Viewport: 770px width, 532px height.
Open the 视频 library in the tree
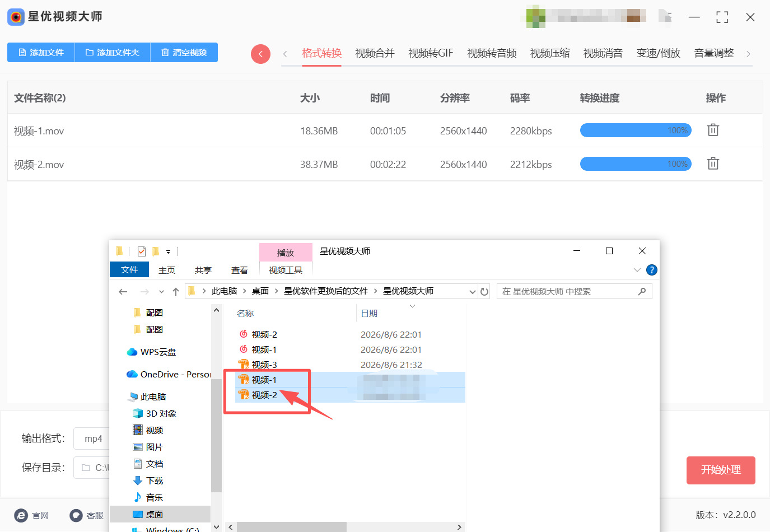[x=148, y=430]
